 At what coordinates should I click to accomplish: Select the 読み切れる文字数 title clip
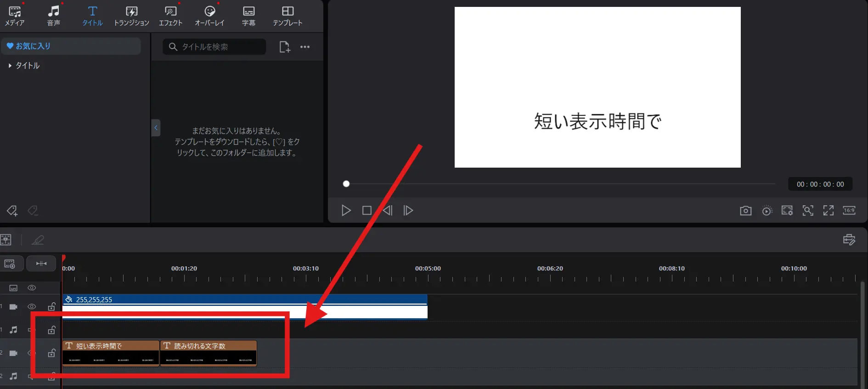click(209, 353)
